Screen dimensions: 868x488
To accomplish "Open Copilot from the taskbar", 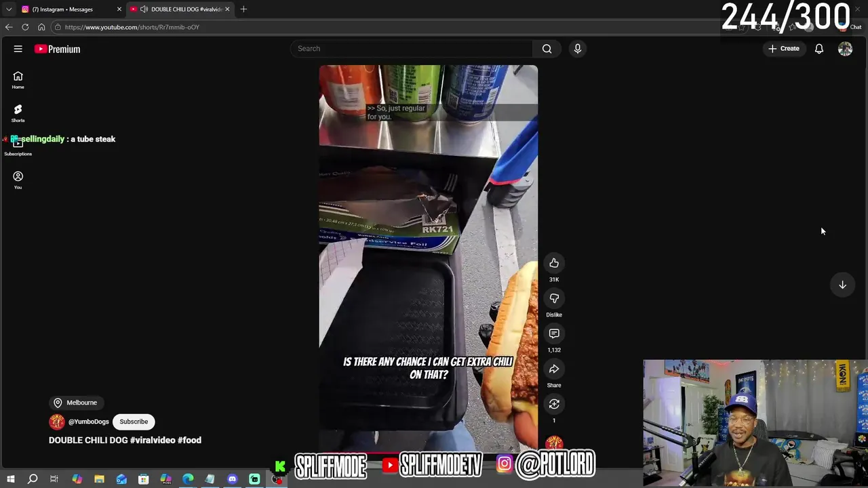I will [x=77, y=479].
